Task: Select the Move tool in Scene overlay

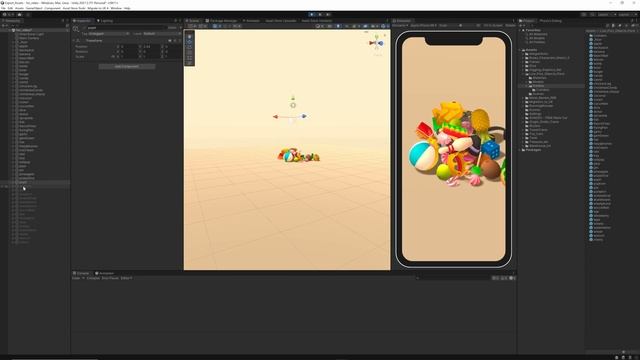Action: click(x=189, y=42)
